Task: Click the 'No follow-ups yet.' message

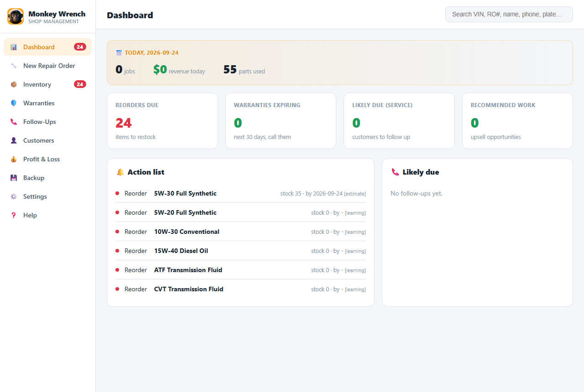Action: (x=417, y=193)
